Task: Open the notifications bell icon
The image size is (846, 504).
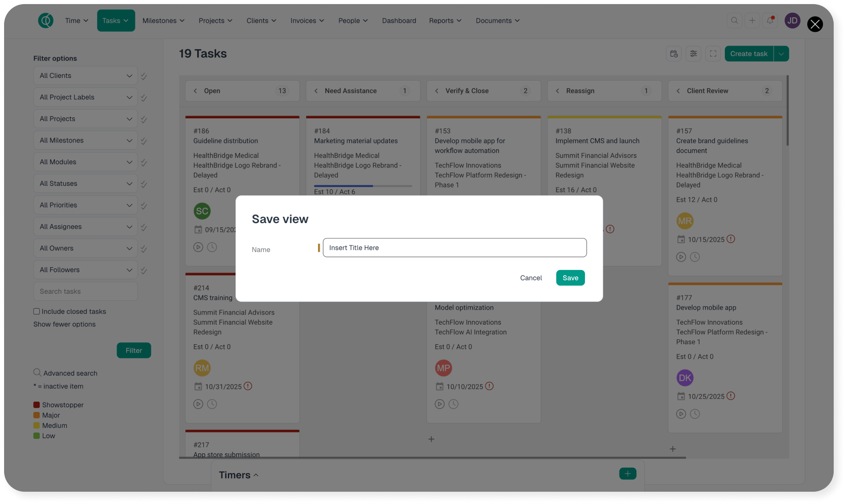Action: pos(770,20)
